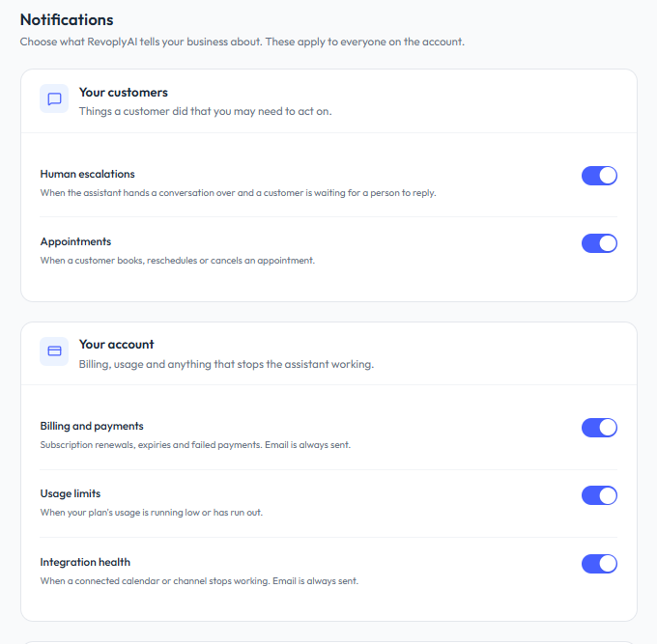Toggle the Integration health switch
Image resolution: width=657 pixels, height=644 pixels.
point(599,564)
